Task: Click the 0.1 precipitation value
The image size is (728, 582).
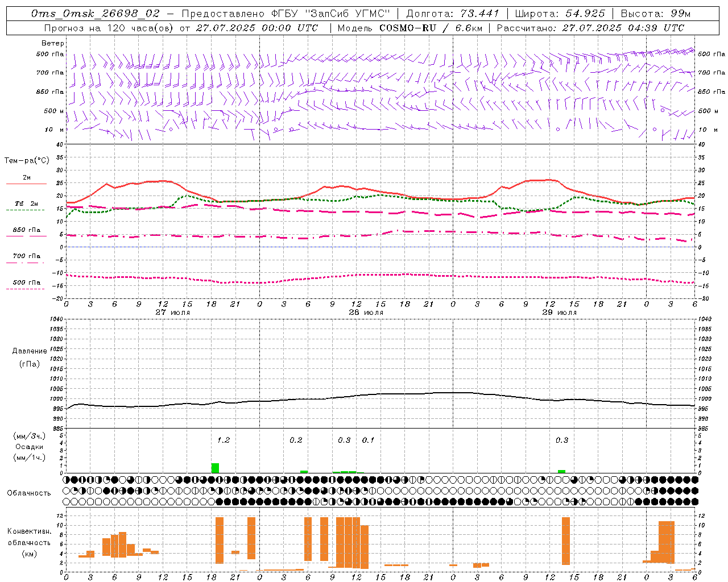Action: click(x=369, y=440)
